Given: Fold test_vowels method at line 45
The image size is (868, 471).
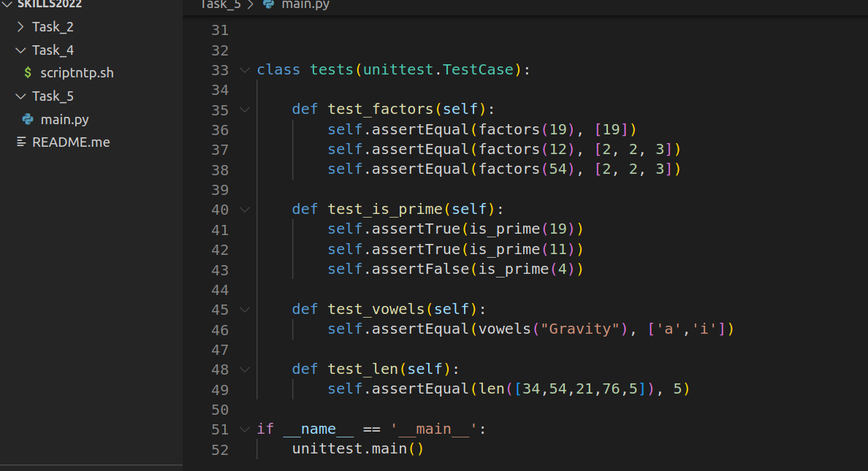Looking at the screenshot, I should (245, 310).
